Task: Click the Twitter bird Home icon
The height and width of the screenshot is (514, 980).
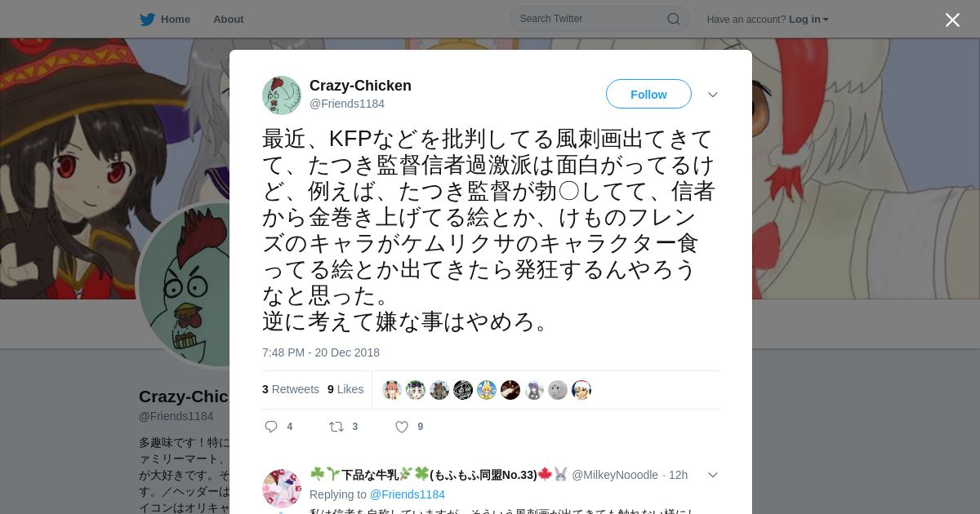Action: pyautogui.click(x=147, y=20)
